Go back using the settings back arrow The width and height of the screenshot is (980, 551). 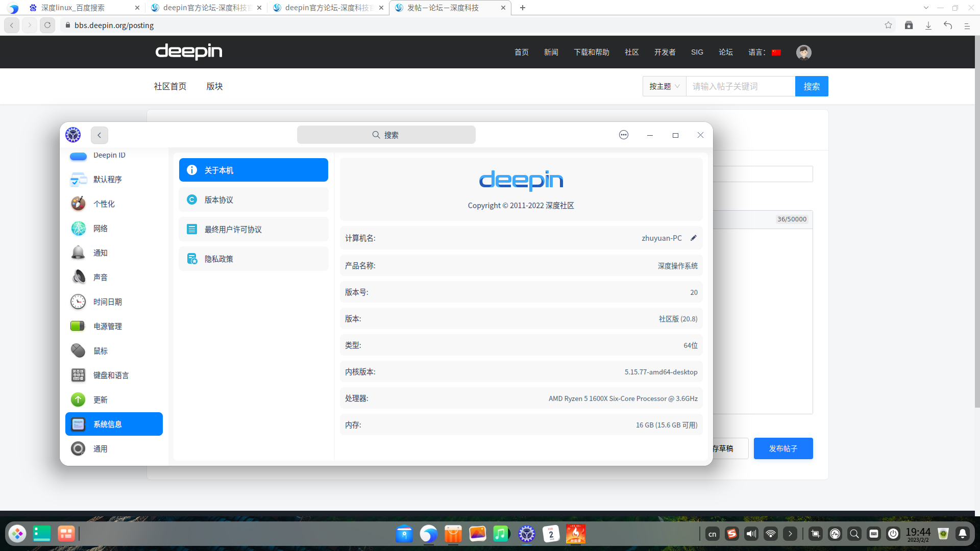[x=100, y=135]
